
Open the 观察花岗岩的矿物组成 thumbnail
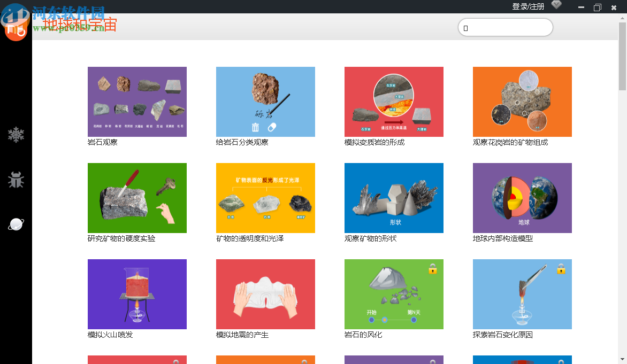(522, 102)
